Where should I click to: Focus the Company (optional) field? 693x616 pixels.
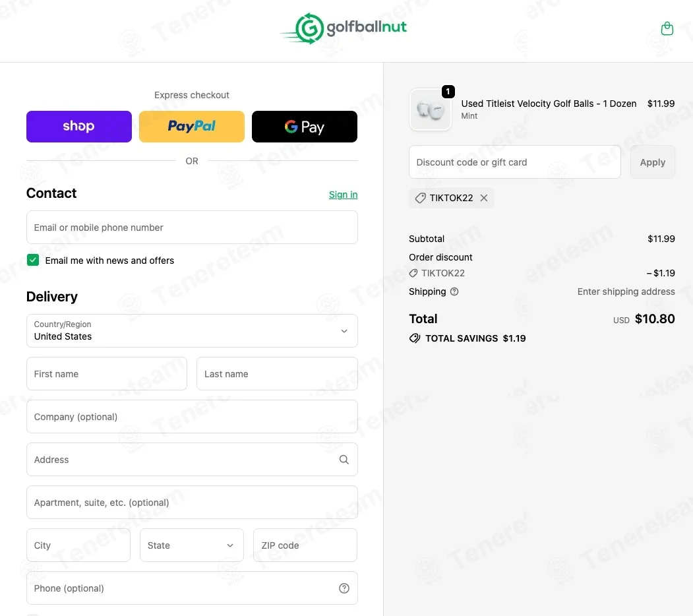click(192, 417)
